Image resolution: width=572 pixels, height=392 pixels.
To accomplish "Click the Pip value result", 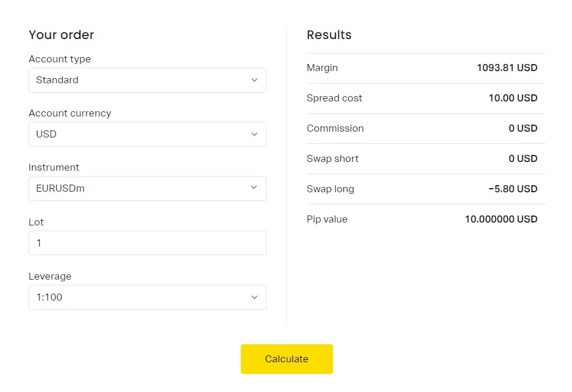I will pyautogui.click(x=501, y=219).
